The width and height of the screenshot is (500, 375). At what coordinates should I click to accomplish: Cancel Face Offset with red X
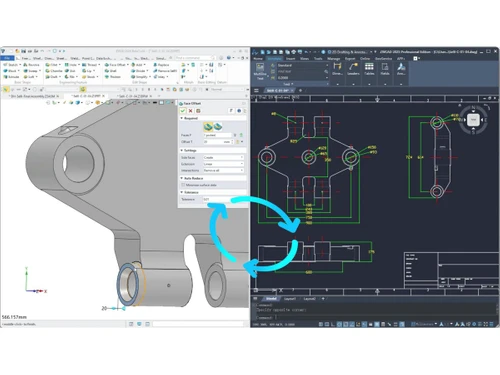click(x=190, y=111)
